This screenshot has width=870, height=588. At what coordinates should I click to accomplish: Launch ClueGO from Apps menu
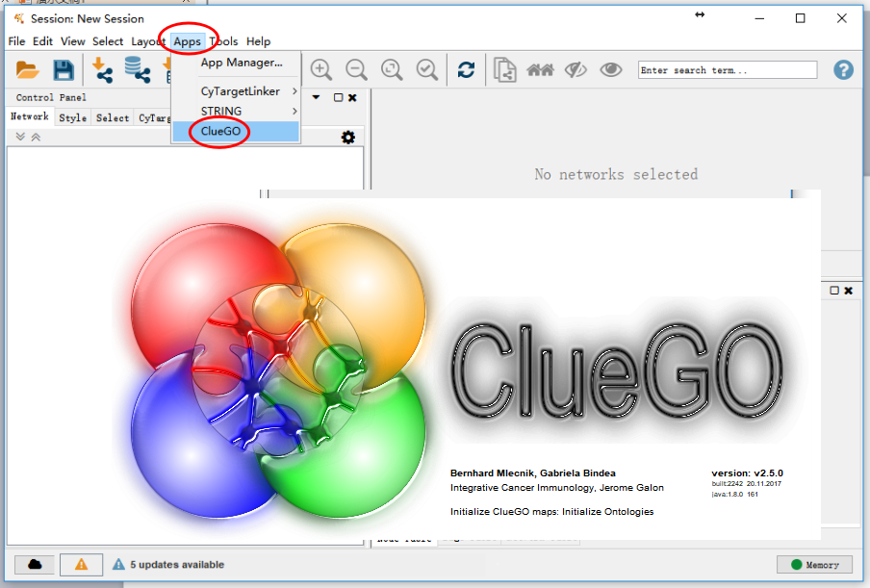point(236,132)
